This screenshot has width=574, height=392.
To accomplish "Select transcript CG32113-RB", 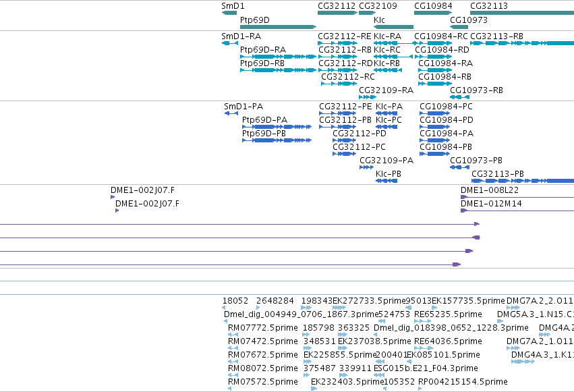I will click(522, 43).
